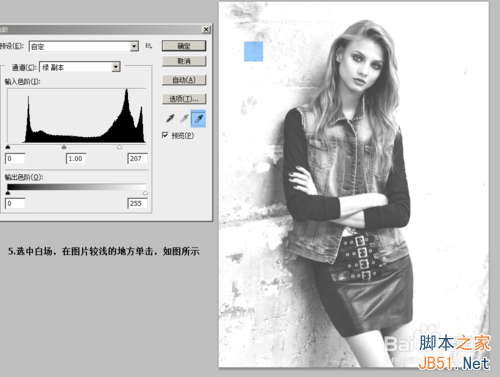This screenshot has height=377, width=500.
Task: Click the blue sample square on photo
Action: (x=253, y=51)
